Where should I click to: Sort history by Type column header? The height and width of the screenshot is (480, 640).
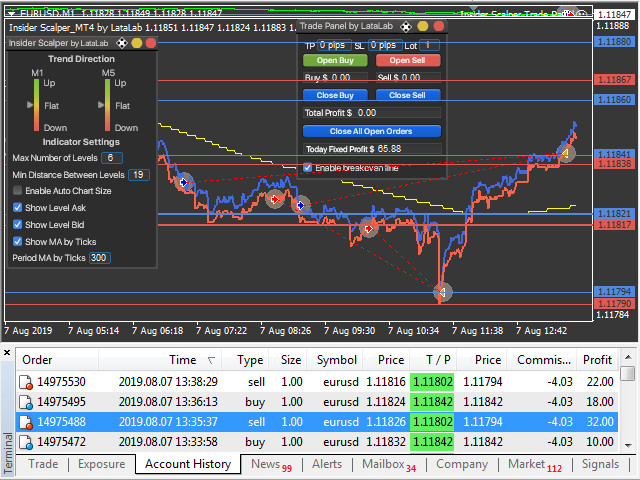pyautogui.click(x=245, y=360)
